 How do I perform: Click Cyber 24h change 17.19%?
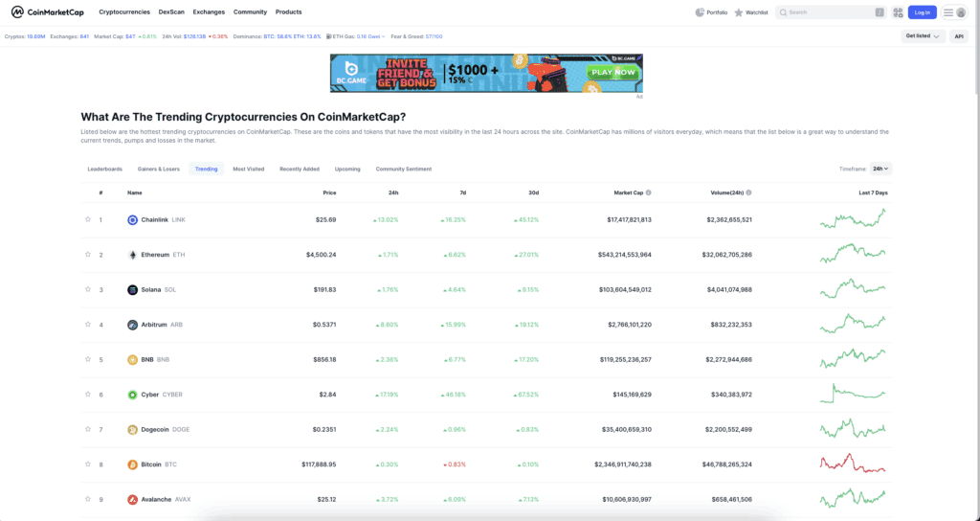pos(386,395)
